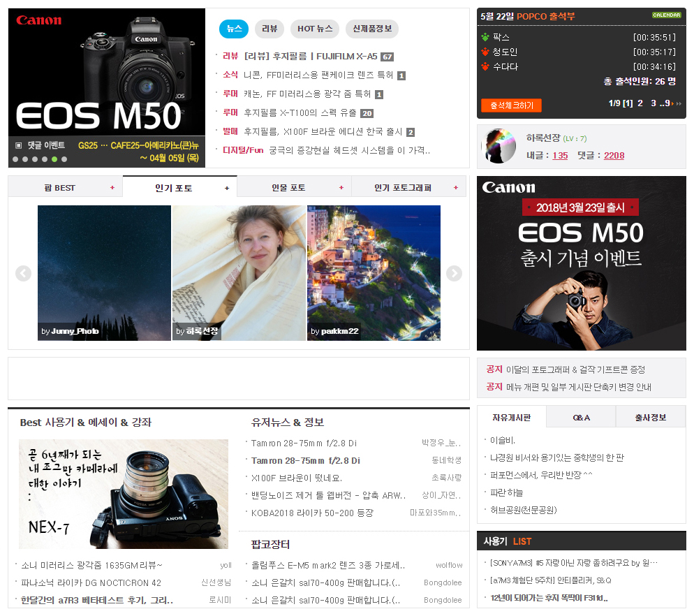The width and height of the screenshot is (694, 616).
Task: Open the 신제품정보 tab
Action: click(x=372, y=29)
